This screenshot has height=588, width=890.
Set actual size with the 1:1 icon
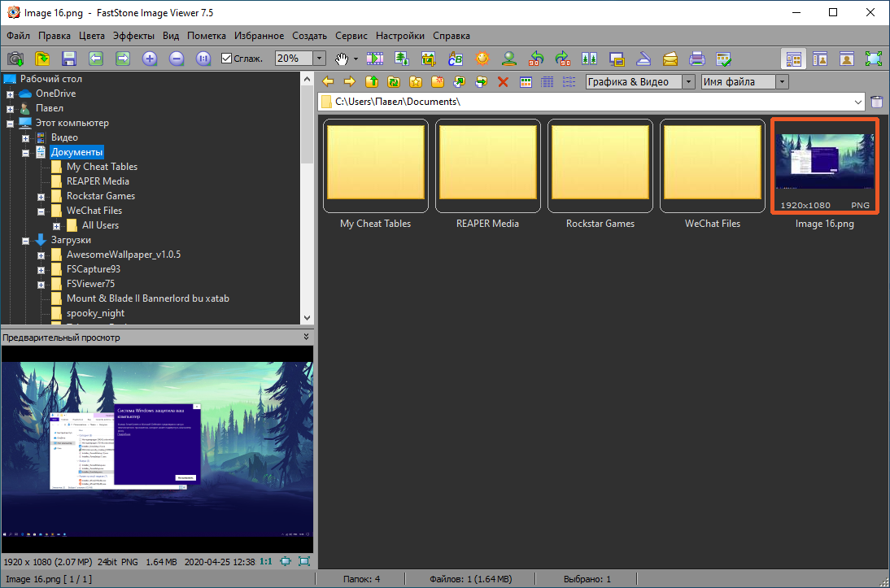tap(203, 59)
